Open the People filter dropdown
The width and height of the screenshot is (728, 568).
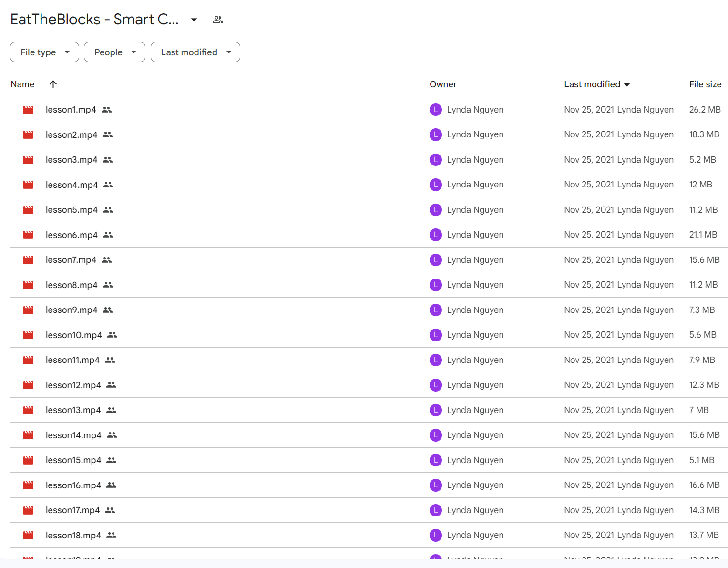(x=114, y=52)
